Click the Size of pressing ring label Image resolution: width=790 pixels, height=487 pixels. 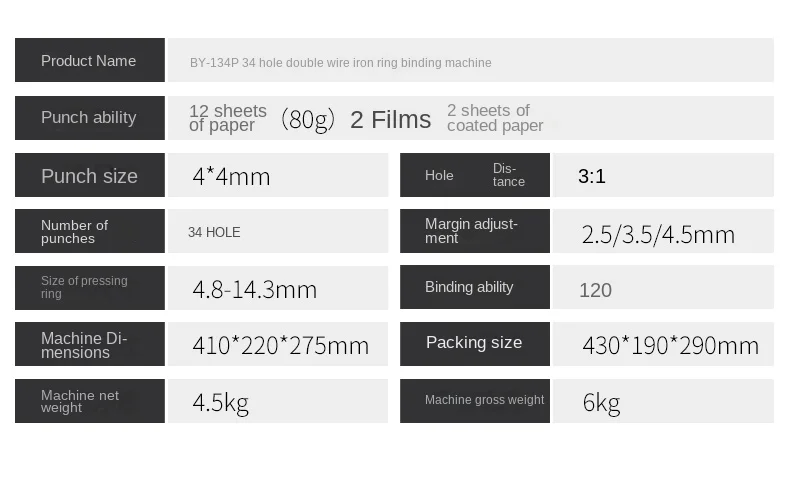(x=89, y=288)
